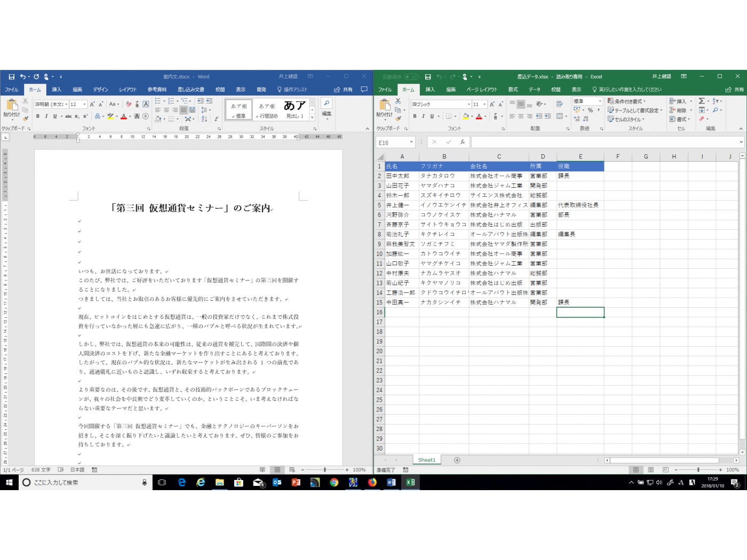The image size is (747, 560).
Task: Toggle the Excel AutoSave switch
Action: point(411,77)
